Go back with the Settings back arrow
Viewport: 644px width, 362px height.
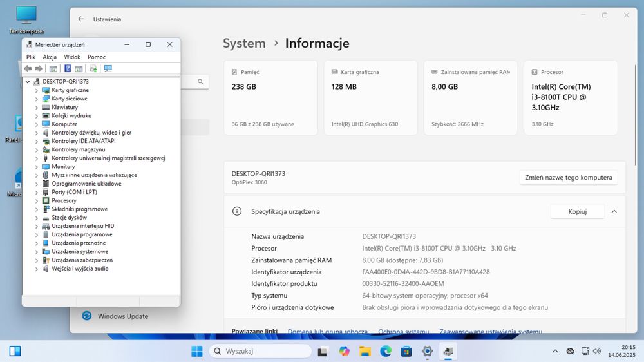[x=81, y=19]
